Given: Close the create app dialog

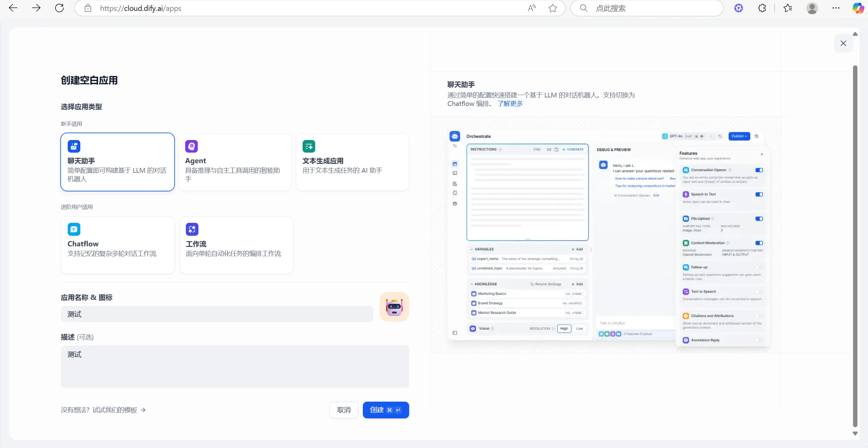Looking at the screenshot, I should click(x=843, y=43).
